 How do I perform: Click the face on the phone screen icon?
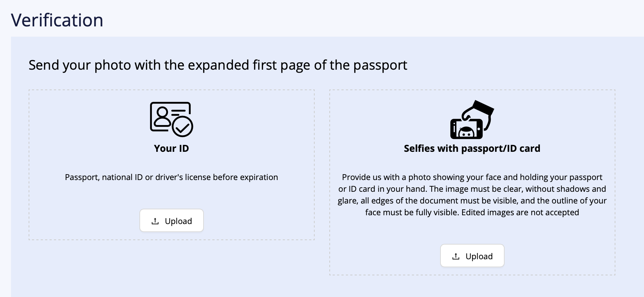click(x=466, y=132)
